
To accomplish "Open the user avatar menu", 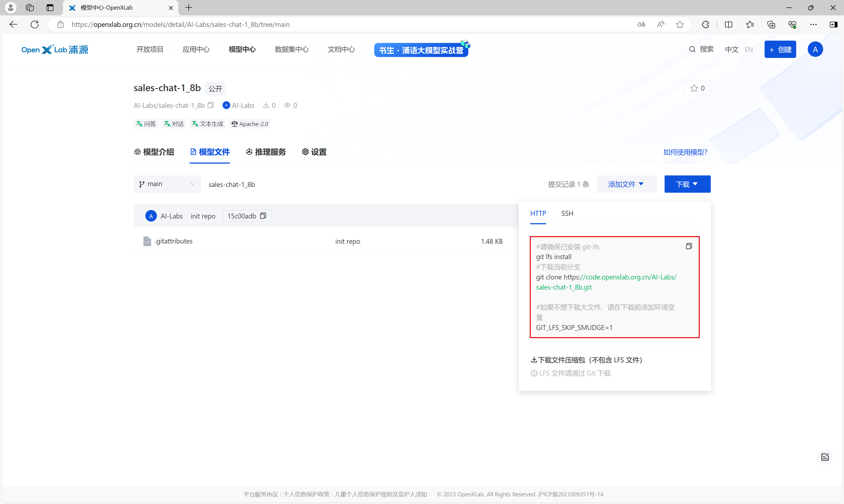I will tap(815, 50).
